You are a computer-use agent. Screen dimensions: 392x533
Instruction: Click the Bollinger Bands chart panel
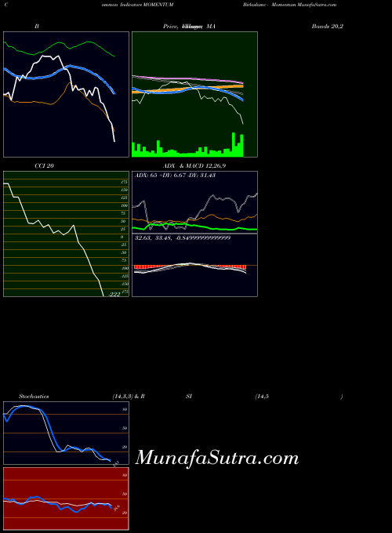pos(67,95)
